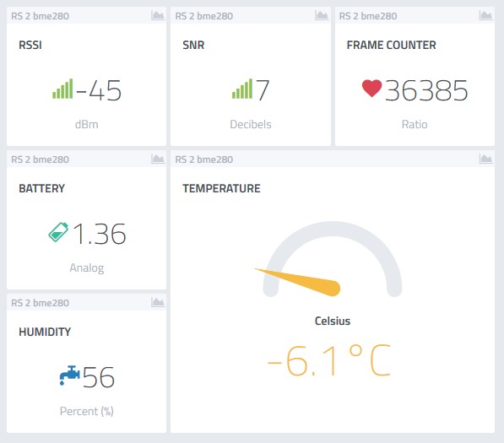View chart for Humidity widget
This screenshot has width=504, height=443.
coord(158,302)
